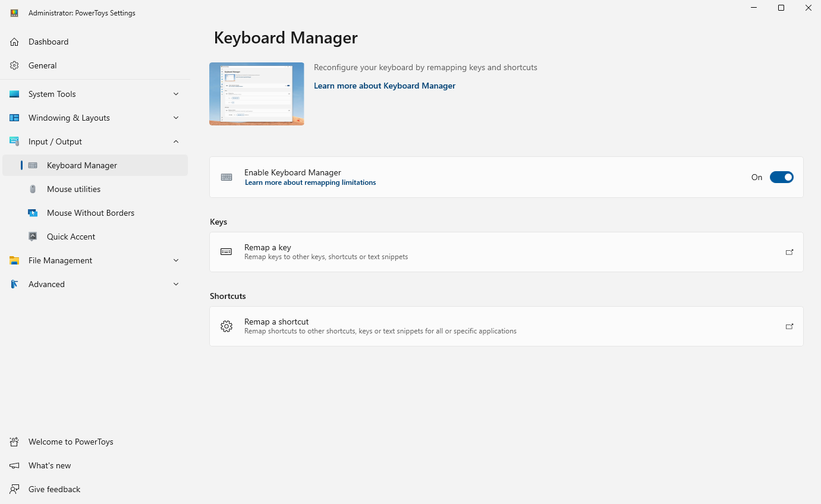Image resolution: width=821 pixels, height=504 pixels.
Task: Open the Give feedback option
Action: (x=95, y=489)
